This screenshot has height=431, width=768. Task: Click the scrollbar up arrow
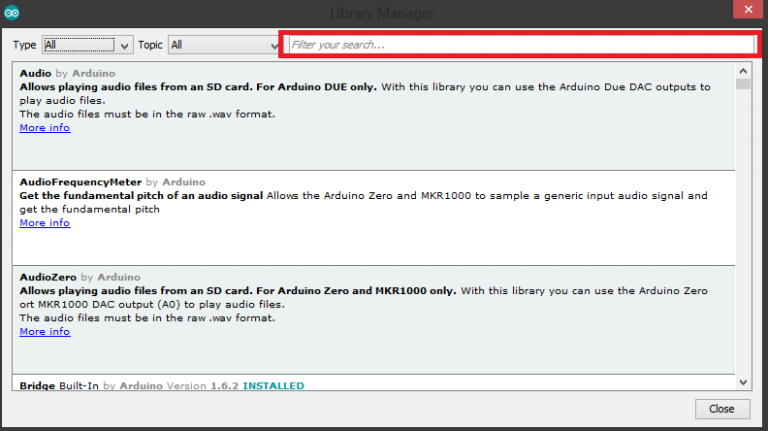click(742, 71)
